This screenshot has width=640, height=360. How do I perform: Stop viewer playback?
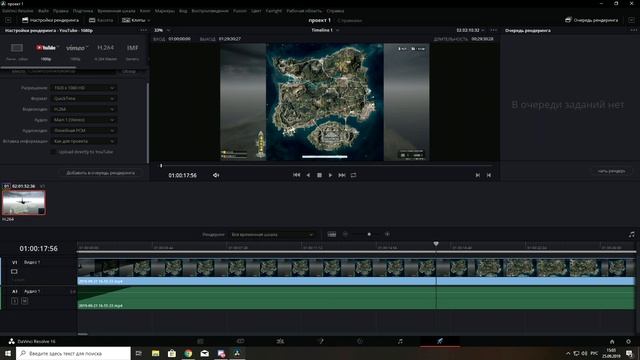pos(319,175)
